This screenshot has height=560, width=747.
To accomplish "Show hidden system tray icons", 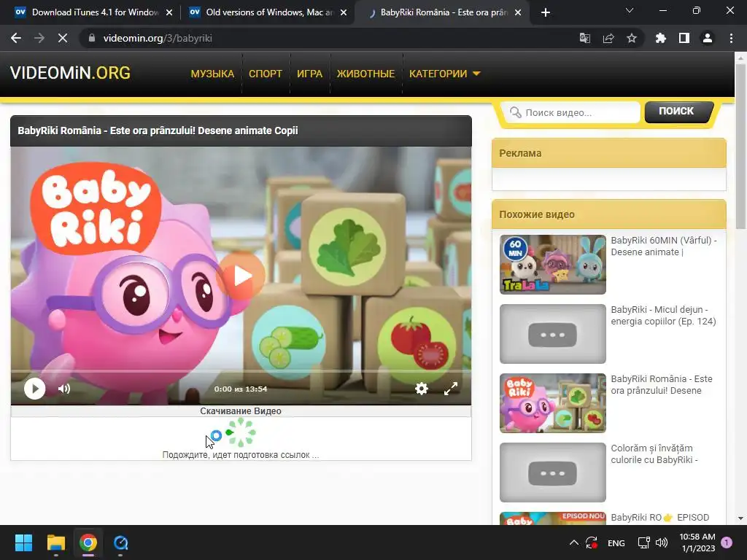I will 574,542.
